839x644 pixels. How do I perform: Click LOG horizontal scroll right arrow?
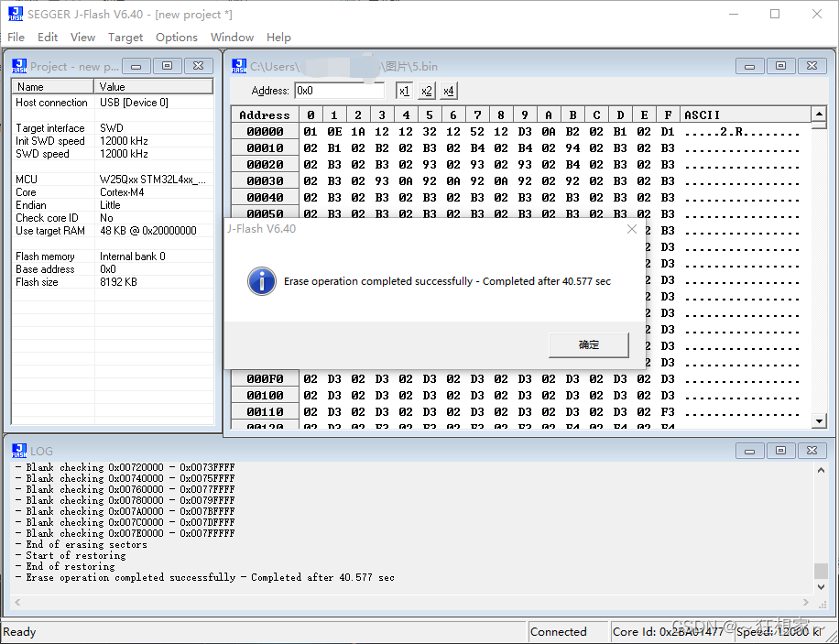click(x=806, y=602)
